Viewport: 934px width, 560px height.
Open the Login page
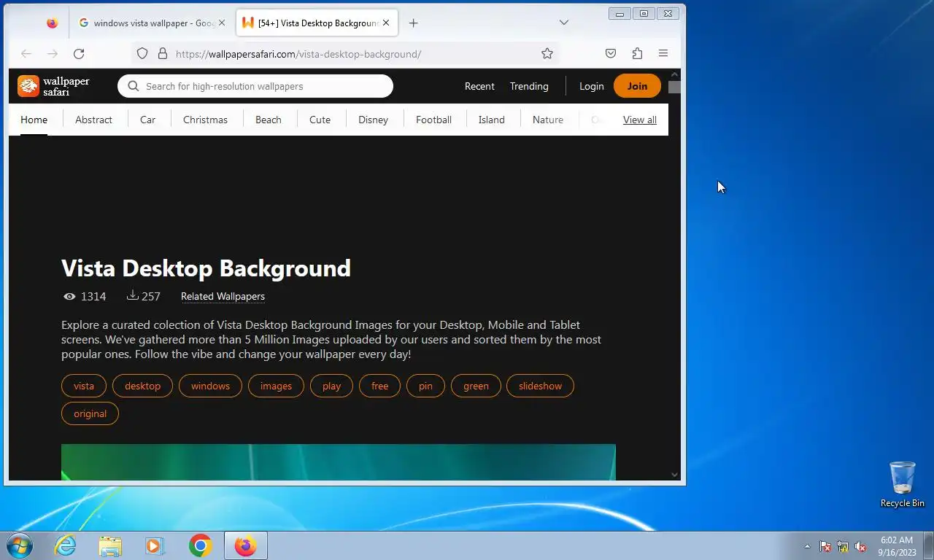point(592,86)
